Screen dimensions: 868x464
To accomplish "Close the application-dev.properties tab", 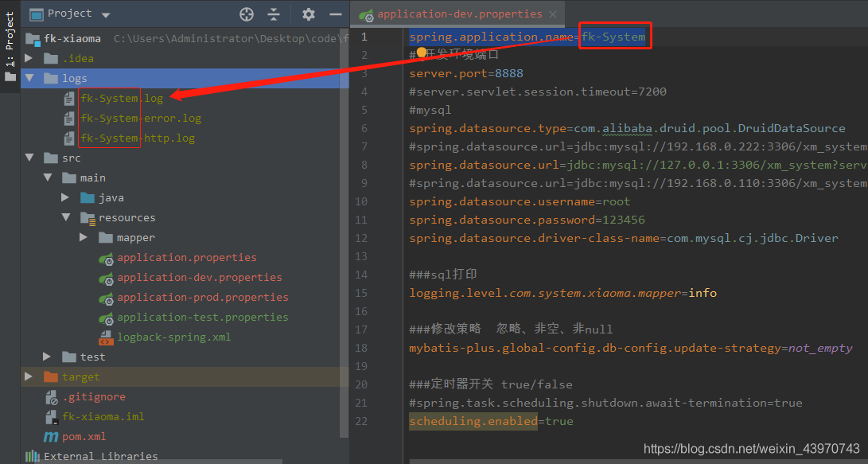I will [553, 14].
